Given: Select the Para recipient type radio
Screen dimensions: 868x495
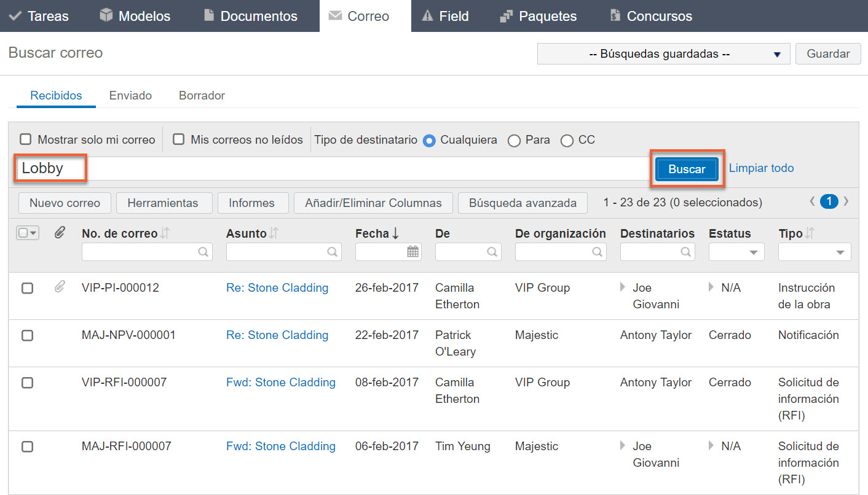Looking at the screenshot, I should pos(514,141).
